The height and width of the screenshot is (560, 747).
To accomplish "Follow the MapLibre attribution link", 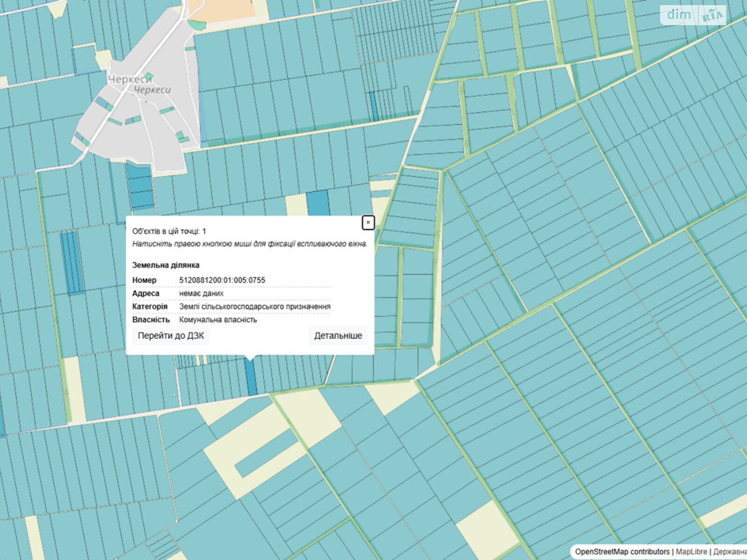I will [691, 552].
